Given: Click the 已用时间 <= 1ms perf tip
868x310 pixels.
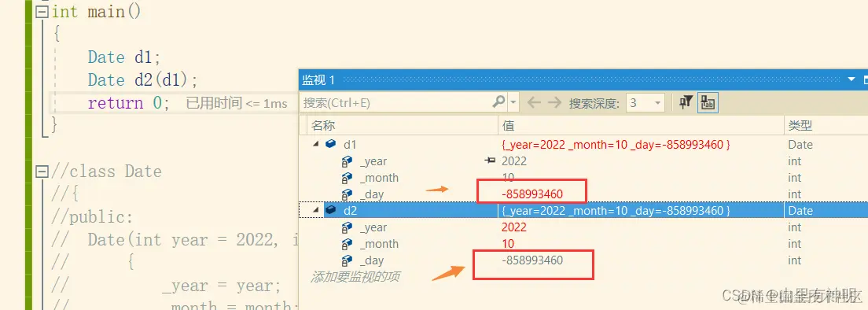Looking at the screenshot, I should point(237,103).
